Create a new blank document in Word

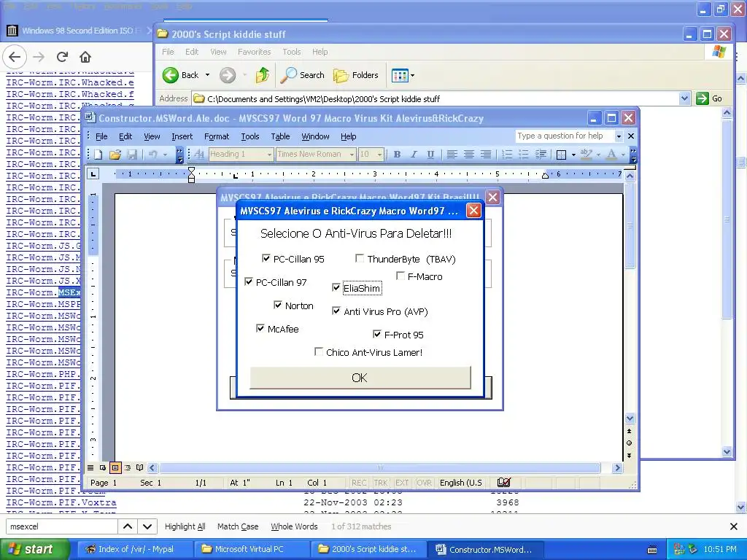(98, 155)
